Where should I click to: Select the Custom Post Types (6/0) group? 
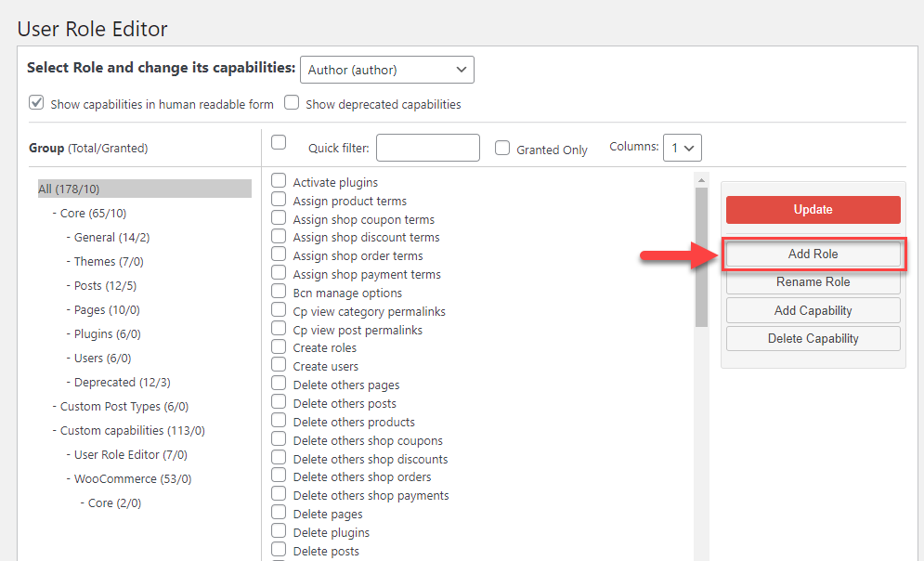[x=124, y=407]
